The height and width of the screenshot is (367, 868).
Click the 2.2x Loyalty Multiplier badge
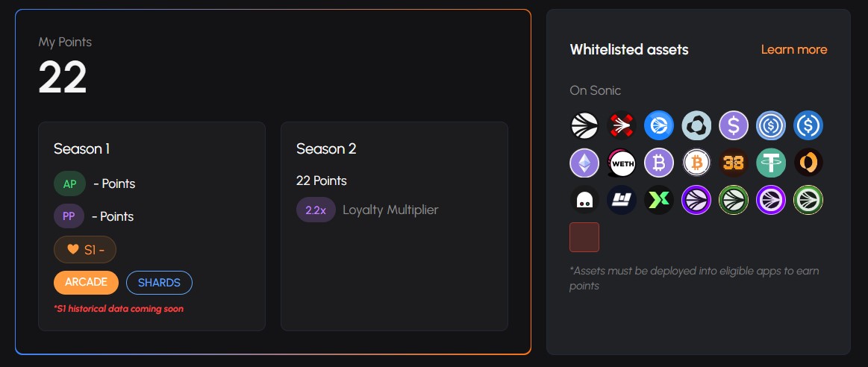[316, 210]
